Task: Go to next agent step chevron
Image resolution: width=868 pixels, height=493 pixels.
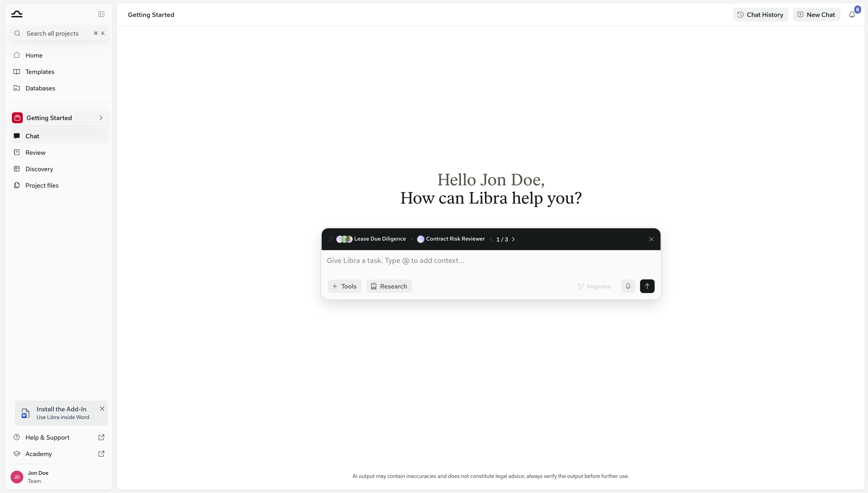Action: point(513,239)
